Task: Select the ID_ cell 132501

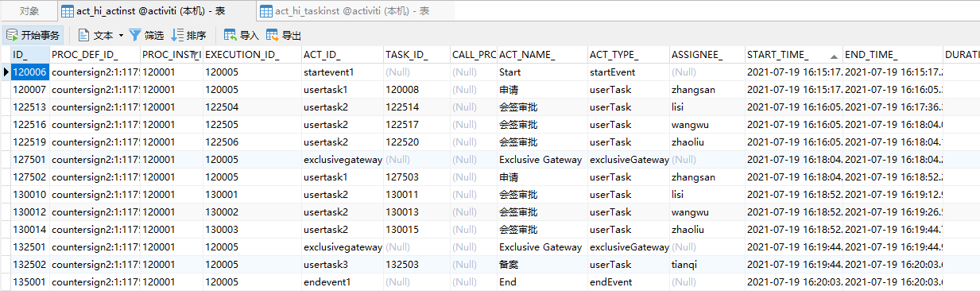Action: click(x=29, y=246)
